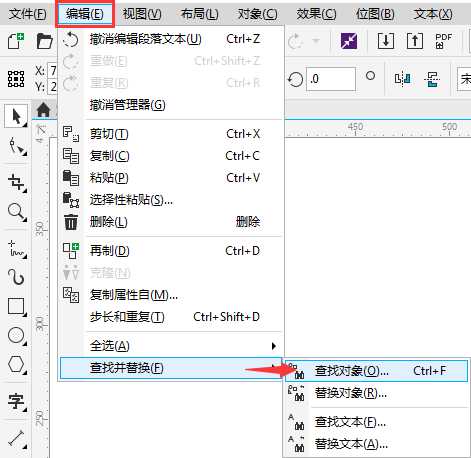Select 粘贴(P) in Edit menu
Screen dimensions: 471x458
tap(171, 178)
